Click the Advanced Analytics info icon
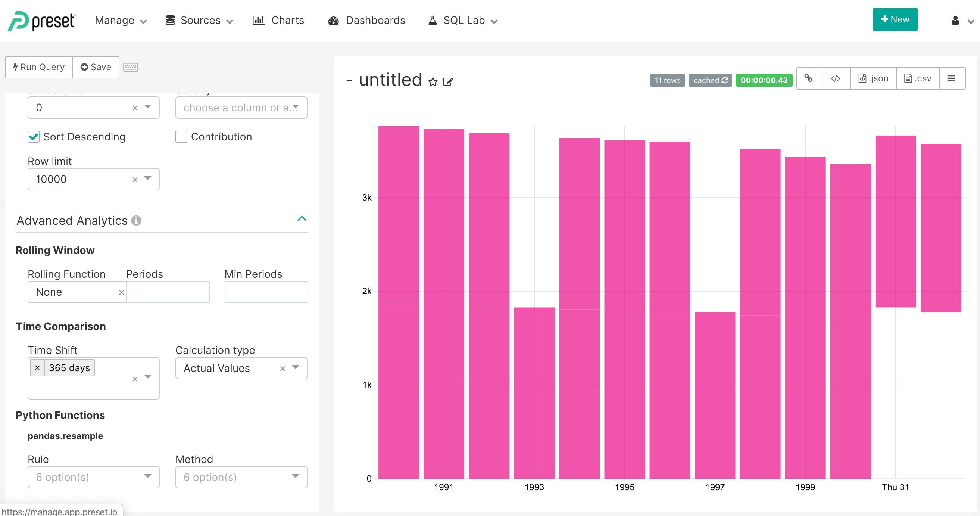Screen dimensions: 980x516 coord(136,220)
